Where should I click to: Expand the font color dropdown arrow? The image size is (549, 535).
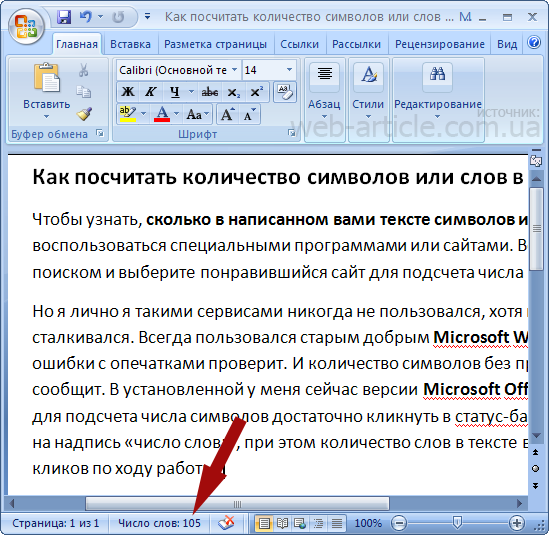176,114
